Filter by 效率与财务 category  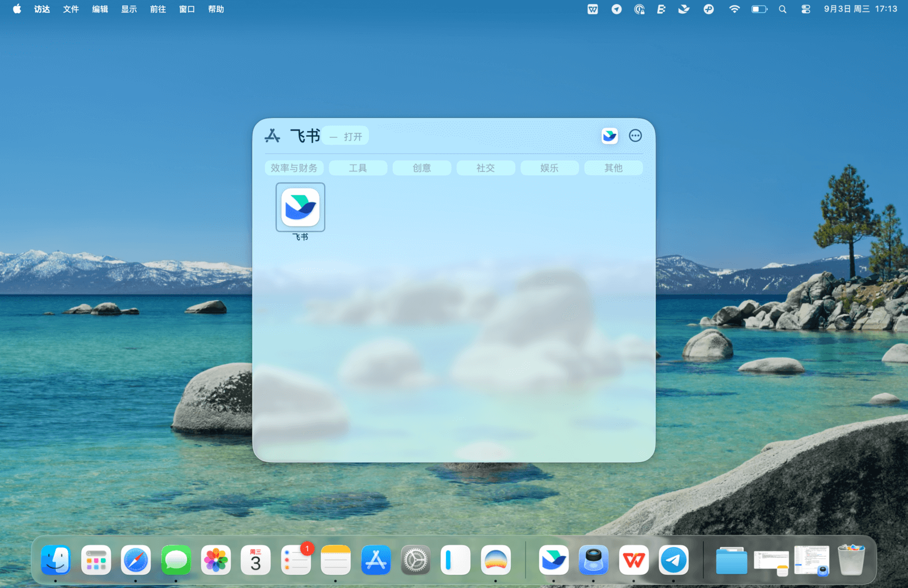pyautogui.click(x=294, y=168)
